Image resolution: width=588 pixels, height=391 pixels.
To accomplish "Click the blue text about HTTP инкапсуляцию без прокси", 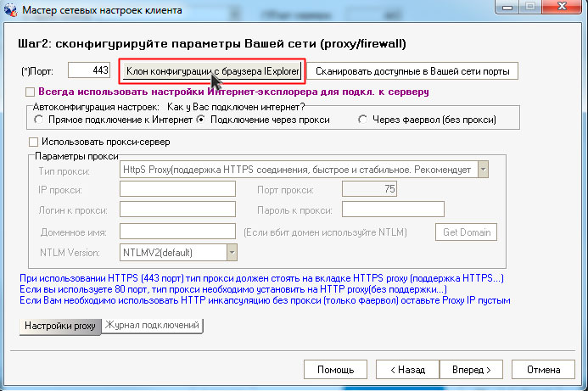I will point(265,300).
